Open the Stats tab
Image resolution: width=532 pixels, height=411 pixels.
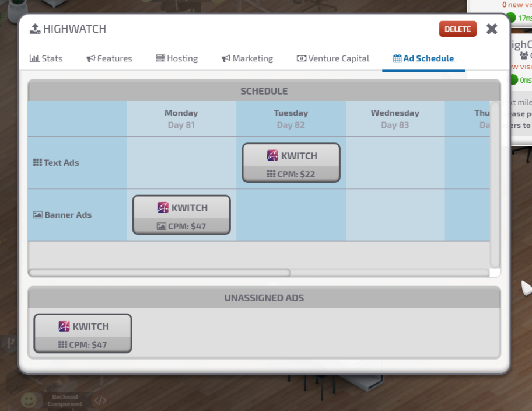point(46,58)
